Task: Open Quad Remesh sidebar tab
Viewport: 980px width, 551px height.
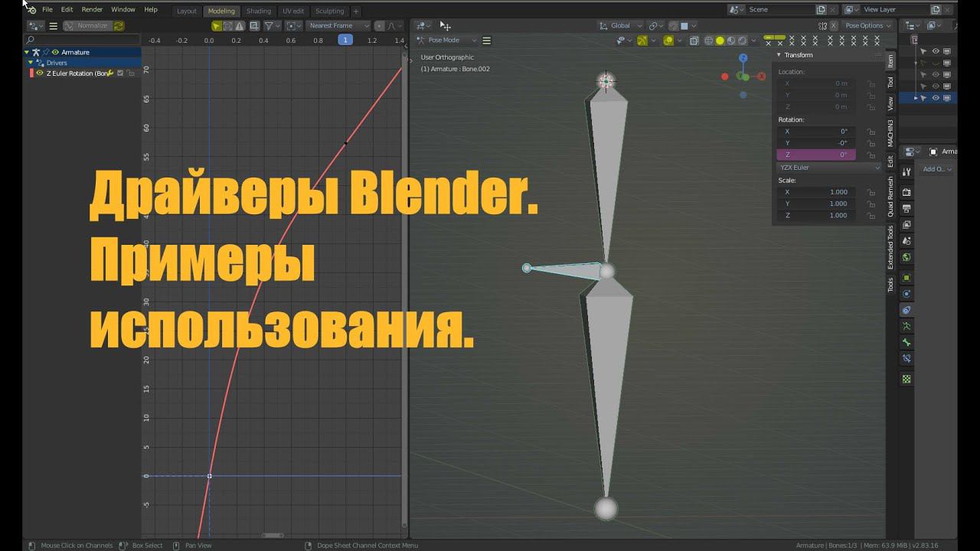Action: (890, 197)
